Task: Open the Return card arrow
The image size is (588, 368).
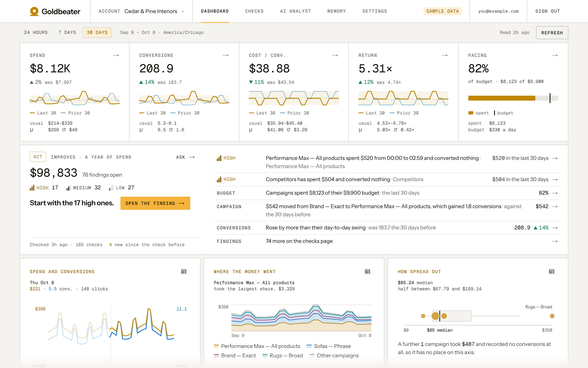Action: click(445, 55)
